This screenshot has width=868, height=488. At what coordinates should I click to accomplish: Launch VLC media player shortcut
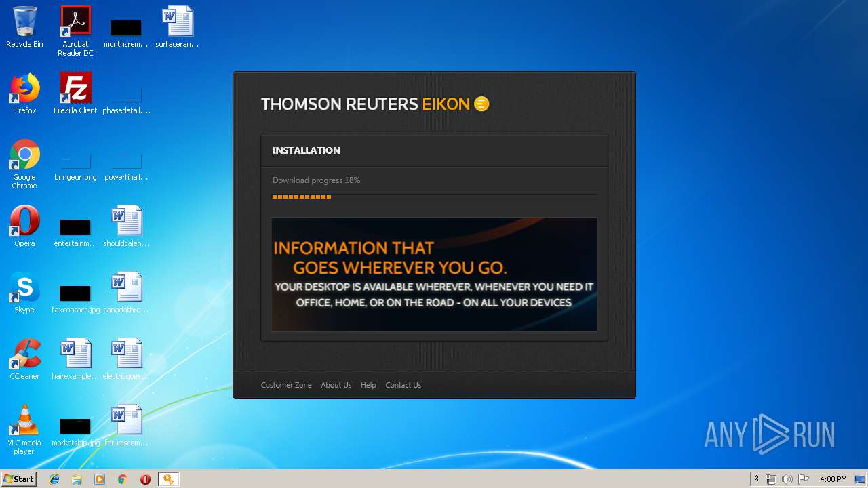pyautogui.click(x=24, y=430)
